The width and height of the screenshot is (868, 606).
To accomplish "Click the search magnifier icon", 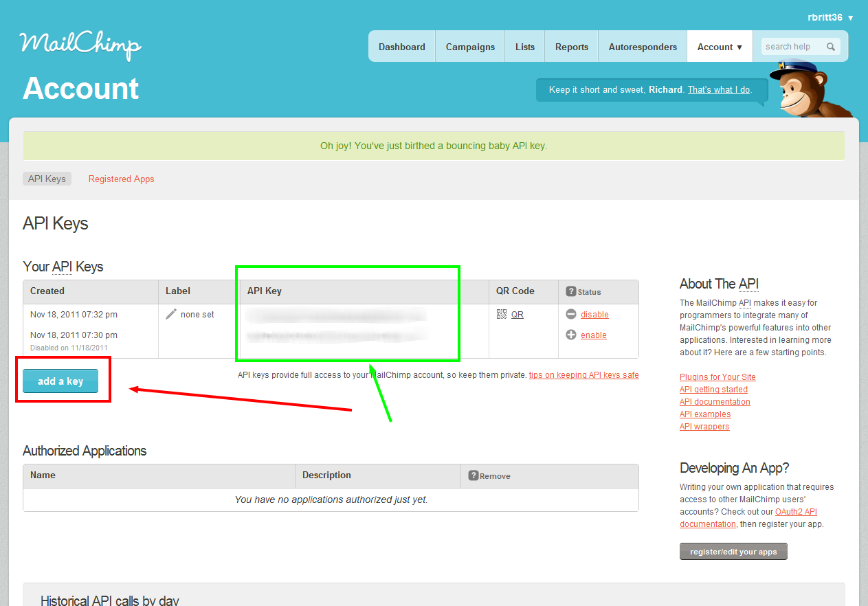I will click(x=831, y=47).
